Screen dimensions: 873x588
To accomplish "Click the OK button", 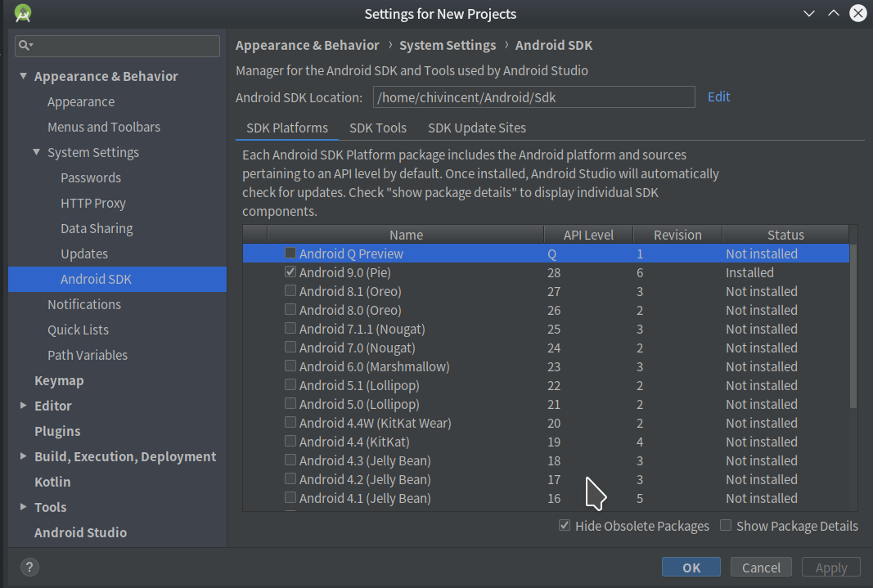I will [691, 567].
